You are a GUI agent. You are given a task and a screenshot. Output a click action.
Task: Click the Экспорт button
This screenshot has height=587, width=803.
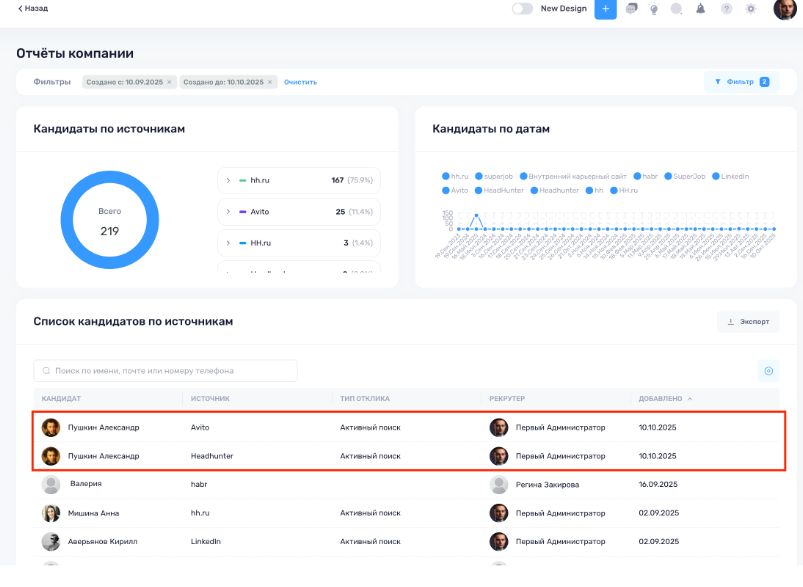pyautogui.click(x=748, y=322)
